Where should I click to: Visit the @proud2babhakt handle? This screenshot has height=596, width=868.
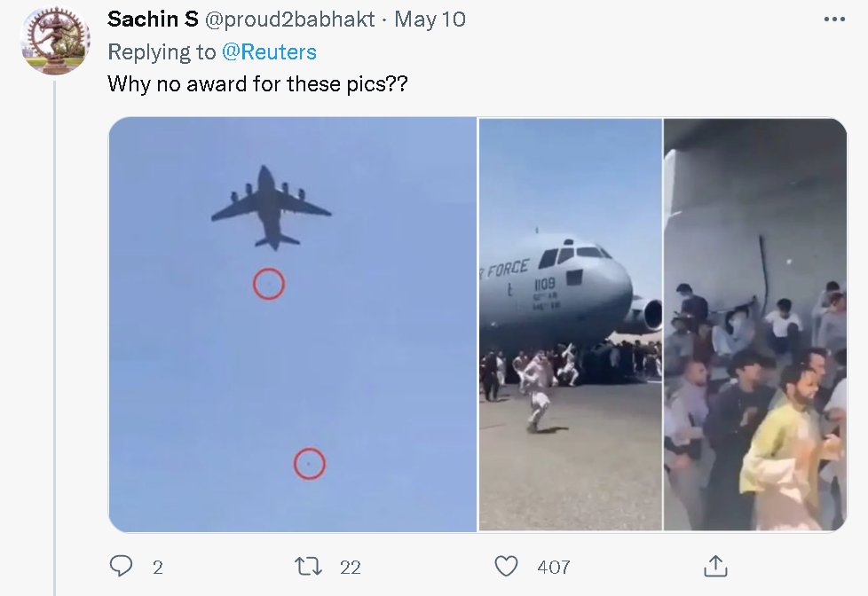click(x=292, y=20)
